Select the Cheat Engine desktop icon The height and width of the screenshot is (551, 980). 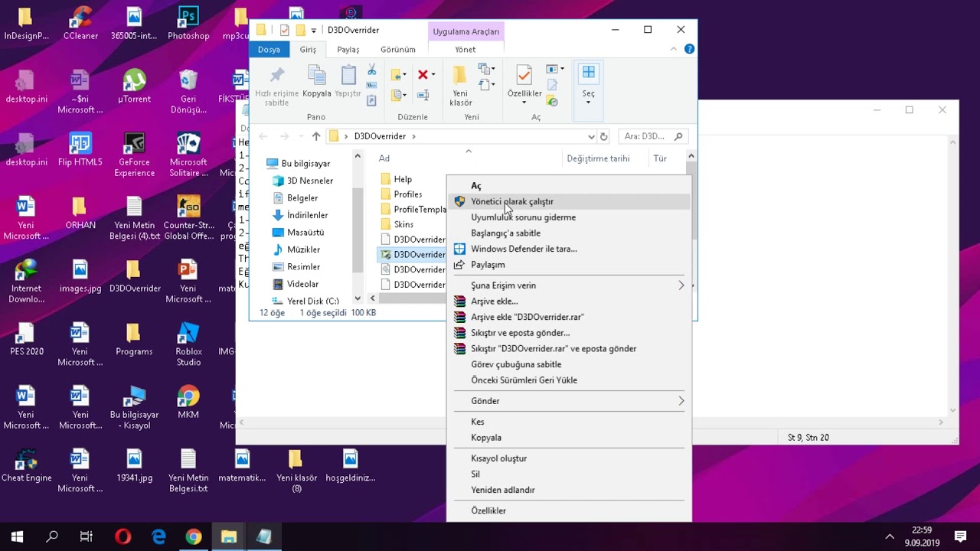(x=26, y=465)
